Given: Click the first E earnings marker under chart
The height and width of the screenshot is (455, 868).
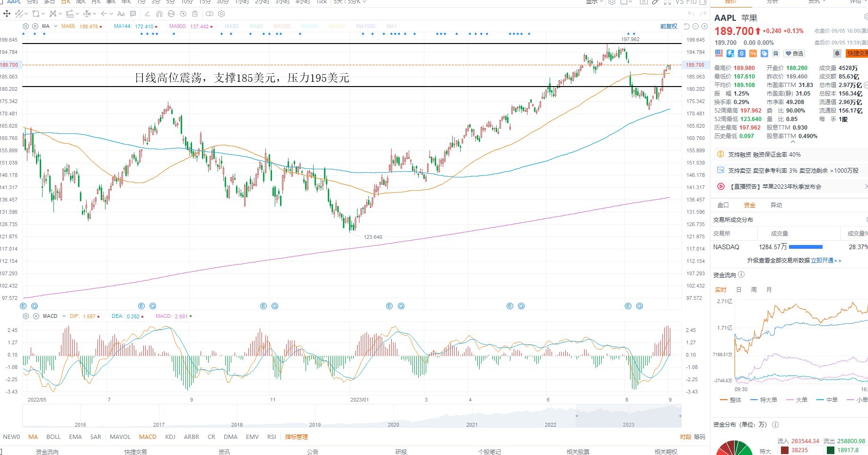Looking at the screenshot, I should [x=23, y=306].
